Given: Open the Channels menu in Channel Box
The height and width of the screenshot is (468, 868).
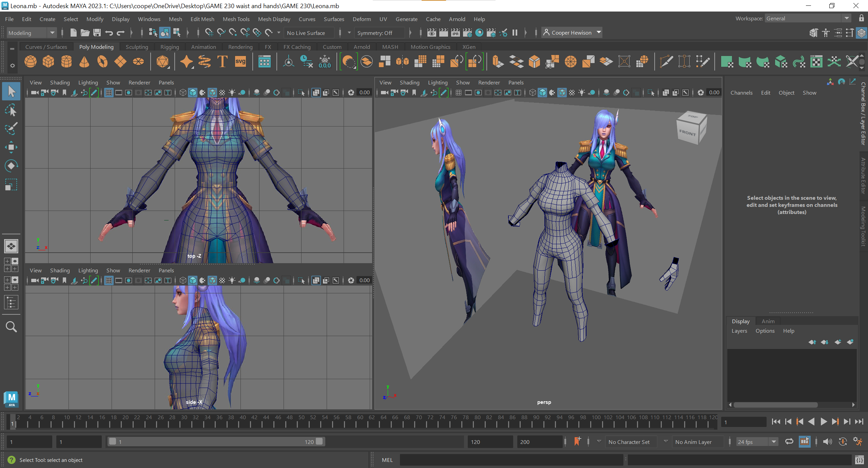Looking at the screenshot, I should (741, 93).
